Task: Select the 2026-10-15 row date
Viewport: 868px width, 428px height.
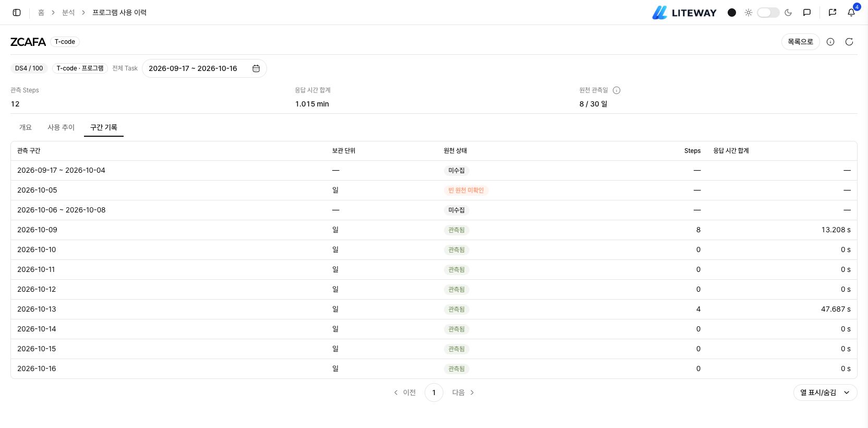Action: click(37, 349)
